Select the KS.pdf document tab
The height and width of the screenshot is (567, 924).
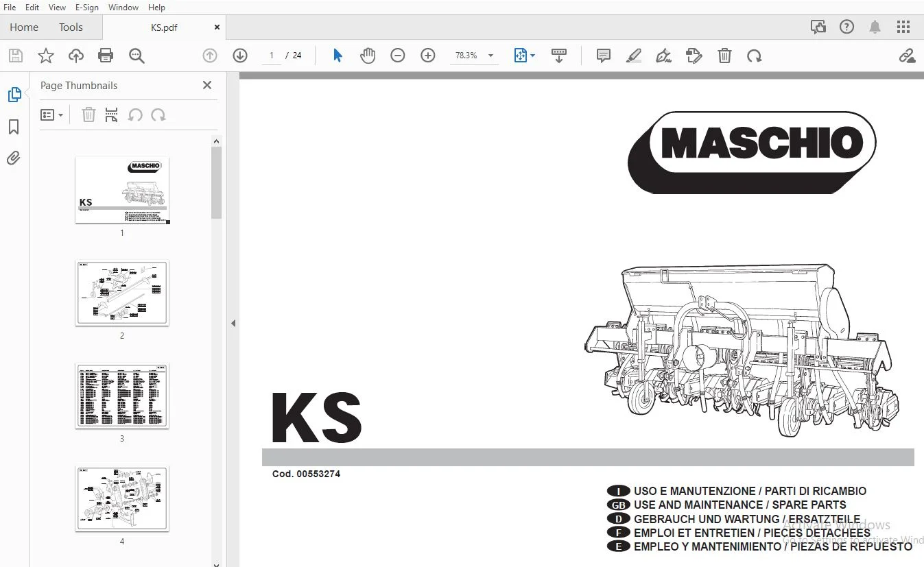click(x=164, y=27)
